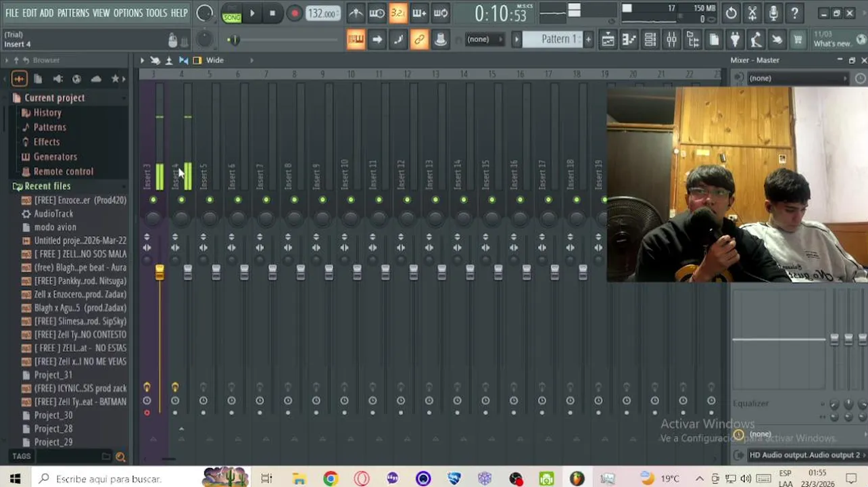Image resolution: width=868 pixels, height=487 pixels.
Task: Open the Piano roll view icon
Action: (x=629, y=39)
